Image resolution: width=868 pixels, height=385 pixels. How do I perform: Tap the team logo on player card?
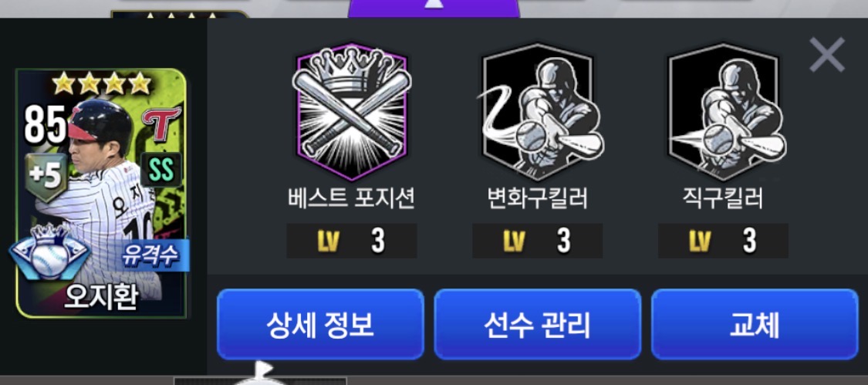tap(162, 124)
